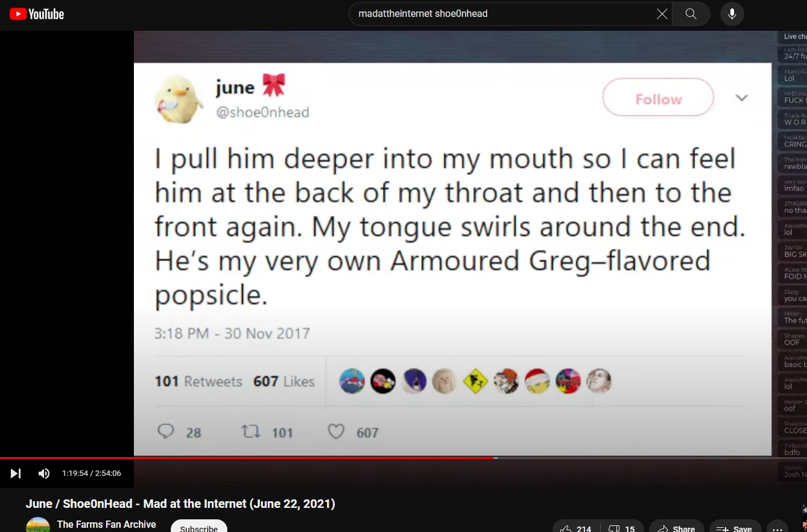Seek on the red video progress bar
Image resolution: width=807 pixels, height=532 pixels.
pyautogui.click(x=247, y=458)
